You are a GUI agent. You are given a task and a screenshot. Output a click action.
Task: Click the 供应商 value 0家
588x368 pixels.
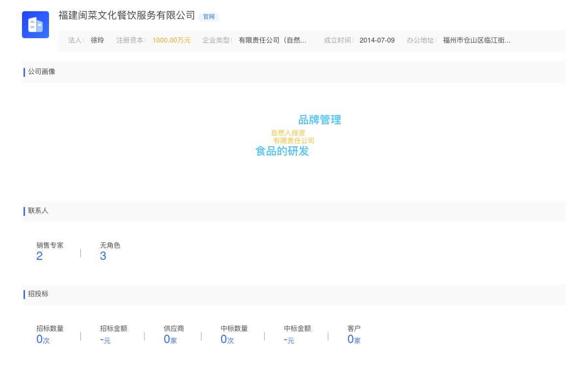[170, 339]
